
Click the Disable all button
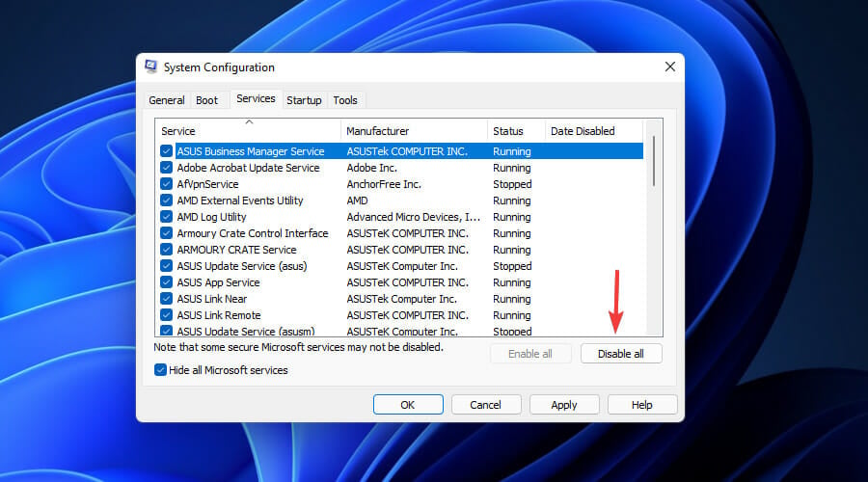(x=621, y=354)
